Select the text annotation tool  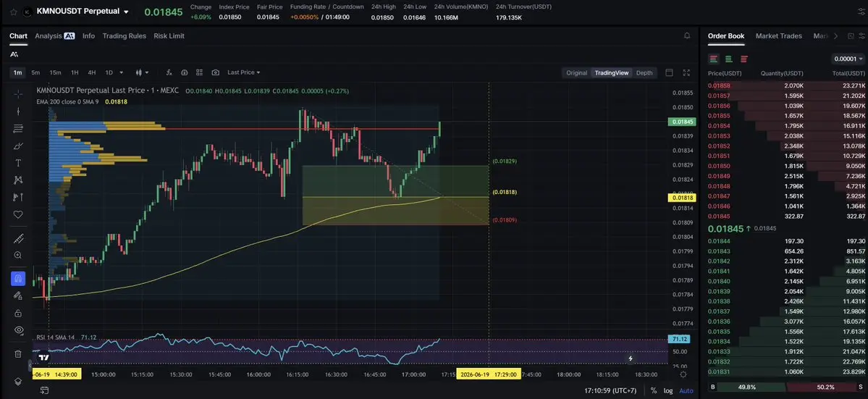(18, 163)
